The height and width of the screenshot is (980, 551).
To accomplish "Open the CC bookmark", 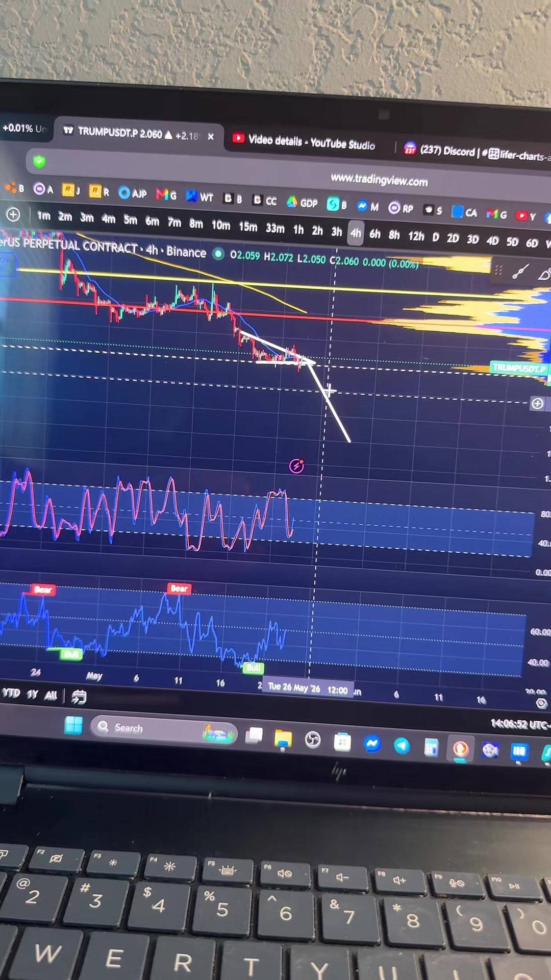I will click(265, 201).
